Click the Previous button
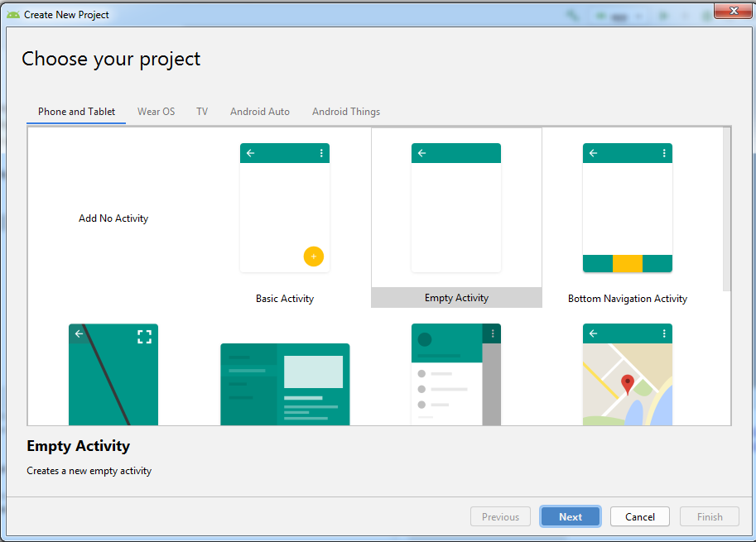The image size is (756, 542). (500, 516)
